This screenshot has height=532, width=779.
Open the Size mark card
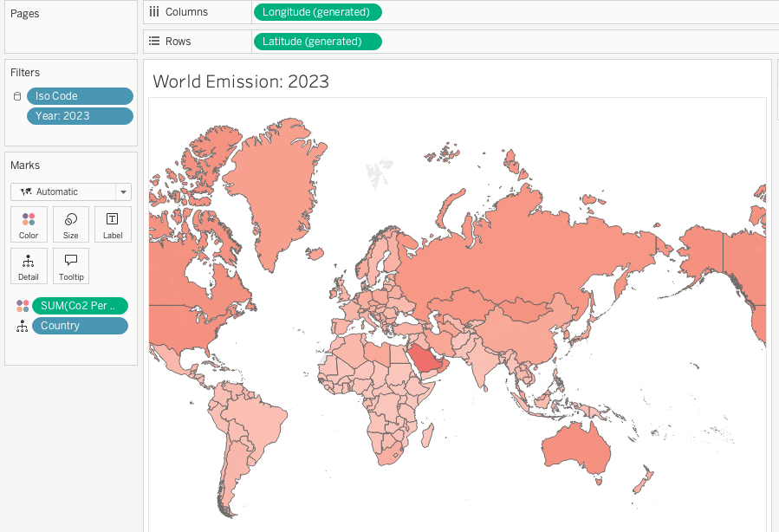(x=70, y=224)
